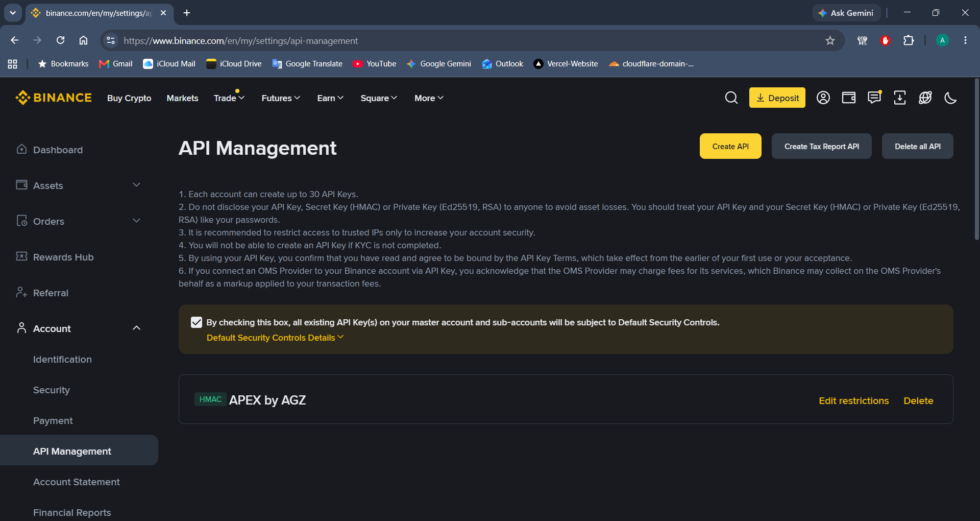Open the Trade dropdown menu

[x=229, y=98]
